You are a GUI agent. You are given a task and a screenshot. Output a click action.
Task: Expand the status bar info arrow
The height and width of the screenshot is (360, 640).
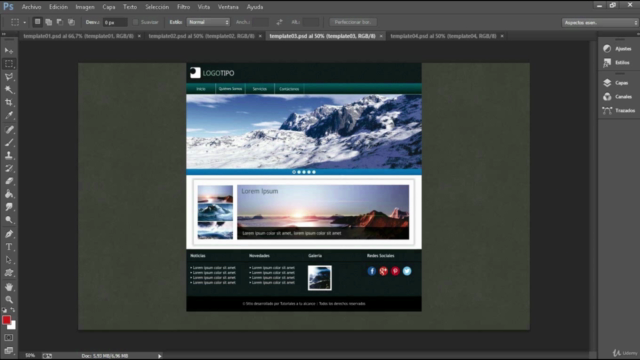[160, 356]
